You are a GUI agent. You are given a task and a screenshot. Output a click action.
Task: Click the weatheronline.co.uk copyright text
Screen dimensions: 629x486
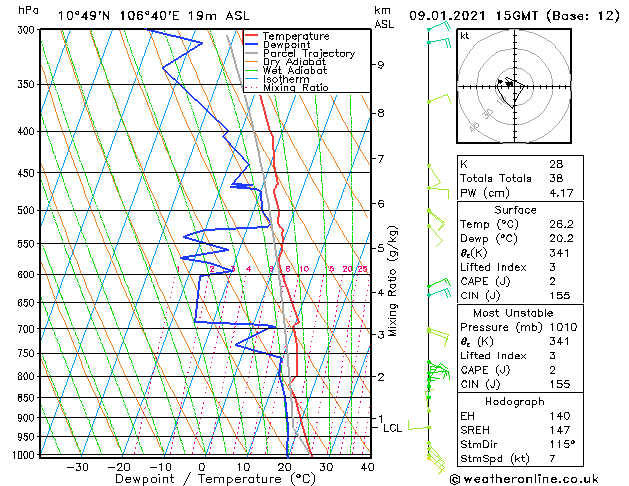click(524, 479)
